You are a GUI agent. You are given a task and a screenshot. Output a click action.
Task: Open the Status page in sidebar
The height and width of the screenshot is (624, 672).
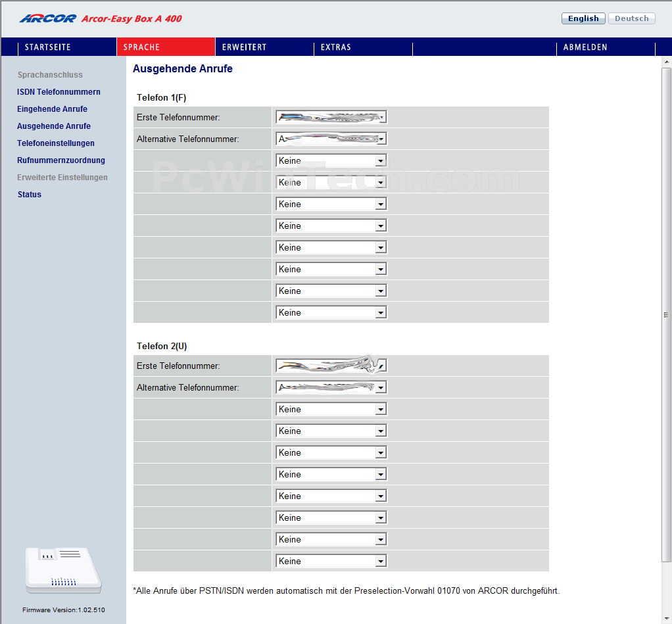click(30, 195)
